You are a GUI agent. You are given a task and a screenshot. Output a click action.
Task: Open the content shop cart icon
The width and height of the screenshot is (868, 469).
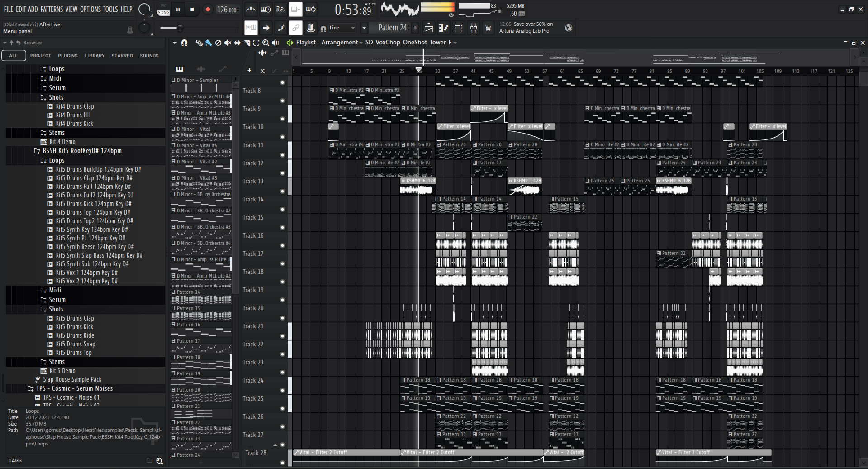(x=488, y=28)
